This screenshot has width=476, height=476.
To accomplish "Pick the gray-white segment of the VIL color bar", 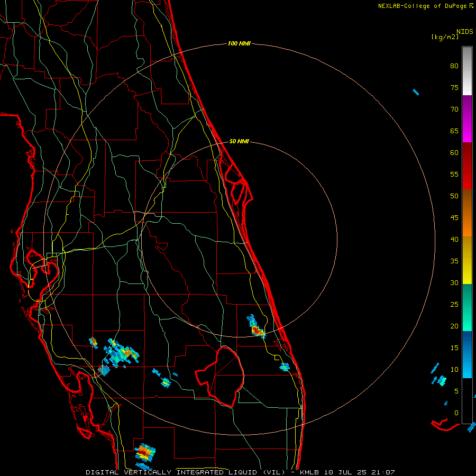I will pyautogui.click(x=467, y=71).
